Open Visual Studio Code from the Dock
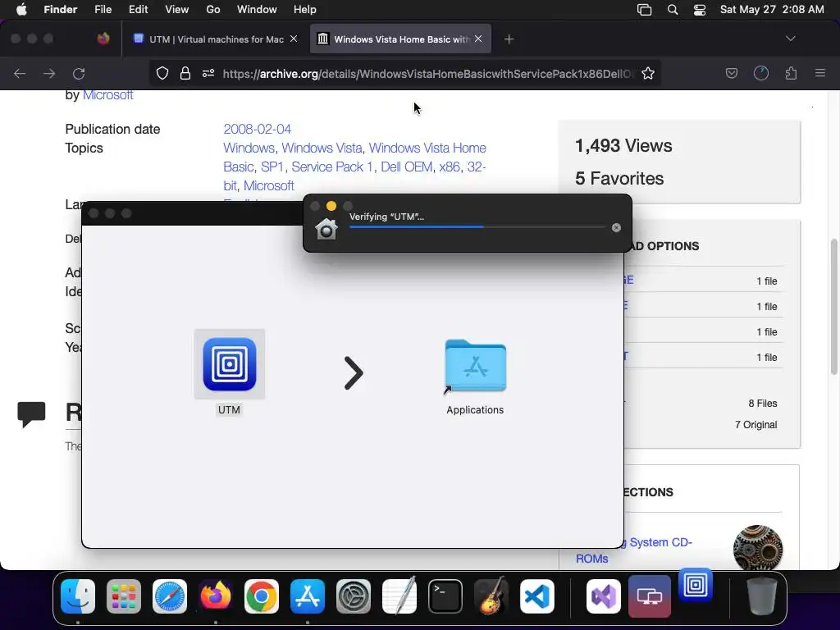Screen dimensions: 840x630 tap(536, 596)
